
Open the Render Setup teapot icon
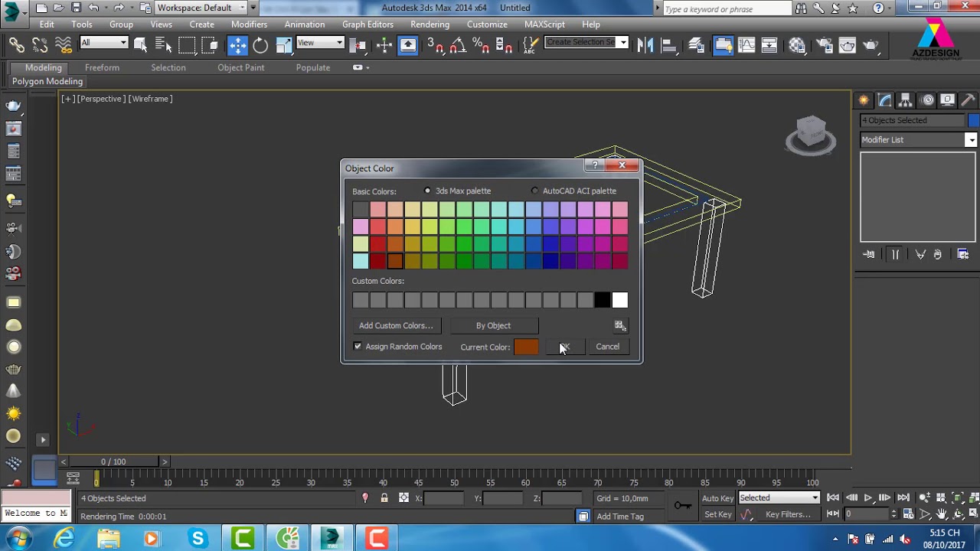pyautogui.click(x=824, y=45)
